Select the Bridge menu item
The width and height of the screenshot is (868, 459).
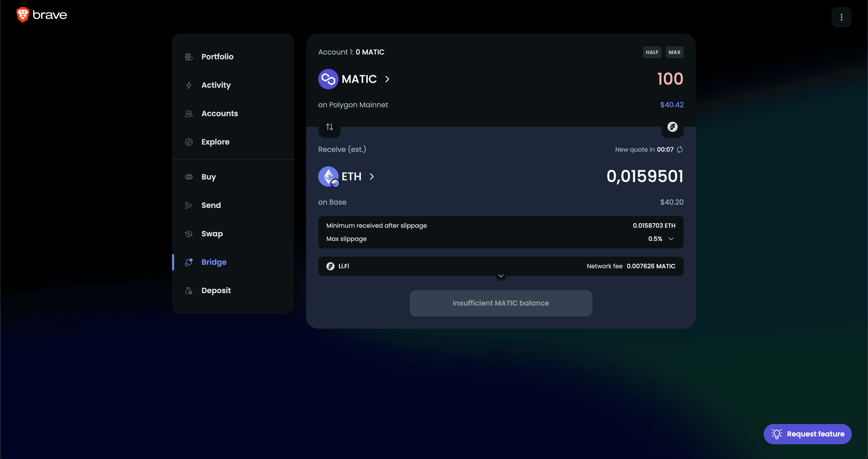pos(214,262)
